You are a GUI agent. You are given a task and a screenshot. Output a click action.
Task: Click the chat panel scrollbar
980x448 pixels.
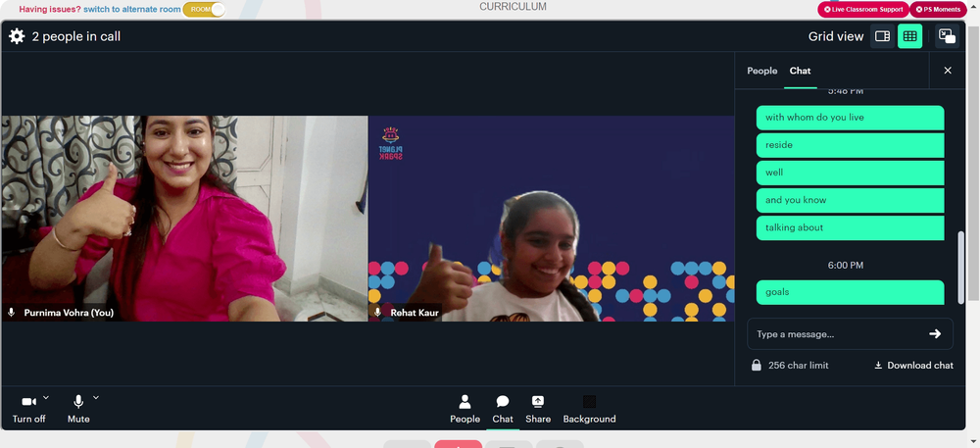[x=960, y=267]
